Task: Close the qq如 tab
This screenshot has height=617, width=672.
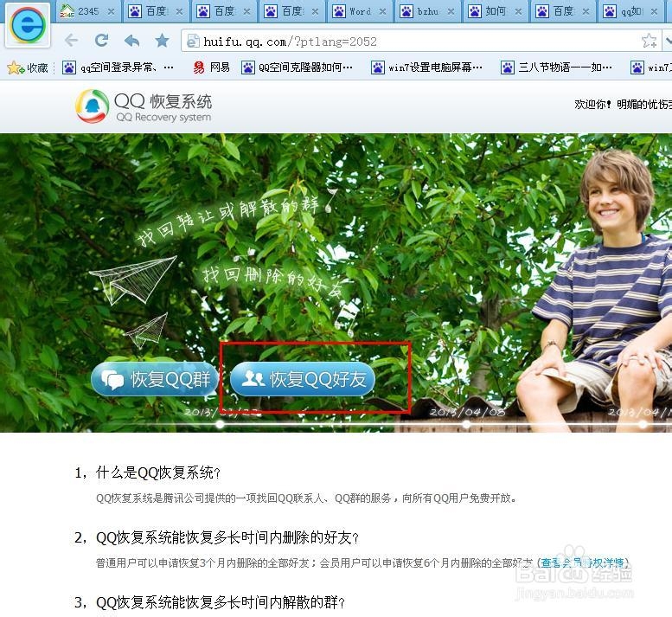Action: pyautogui.click(x=654, y=12)
